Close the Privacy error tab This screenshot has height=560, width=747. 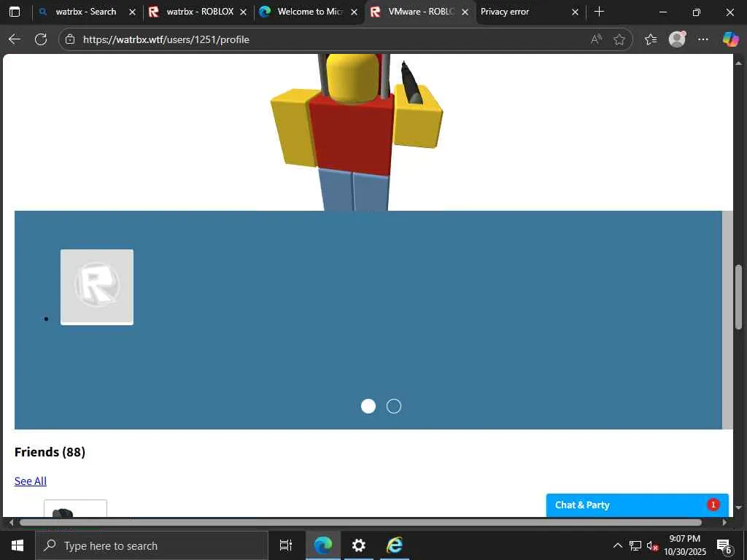(x=575, y=12)
